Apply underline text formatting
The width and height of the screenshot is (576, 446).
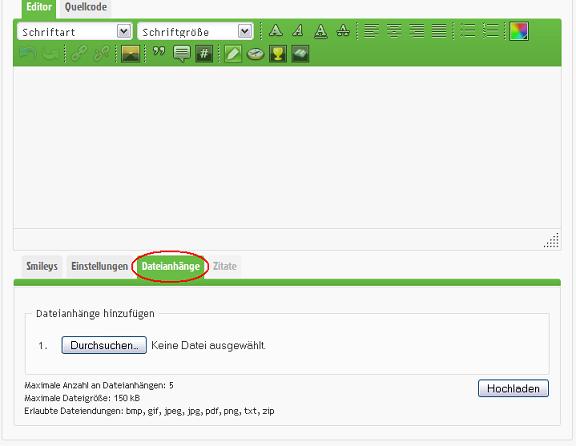(321, 31)
